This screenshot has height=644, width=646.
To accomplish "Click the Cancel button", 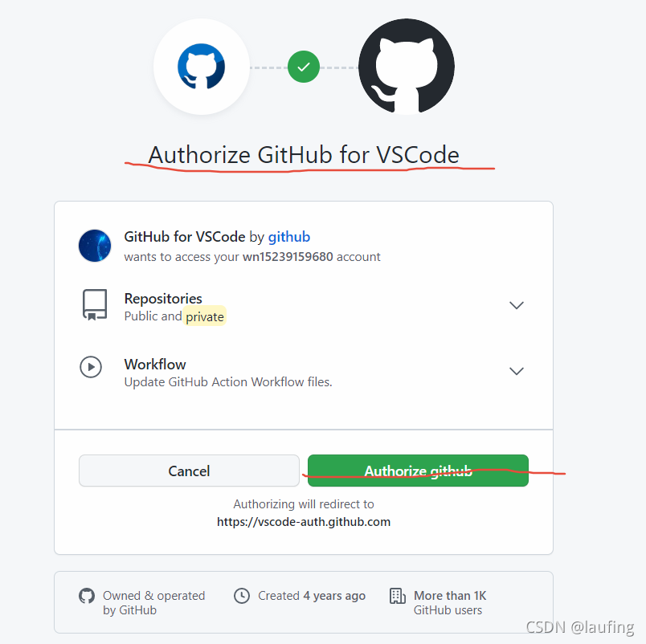I will coord(189,471).
